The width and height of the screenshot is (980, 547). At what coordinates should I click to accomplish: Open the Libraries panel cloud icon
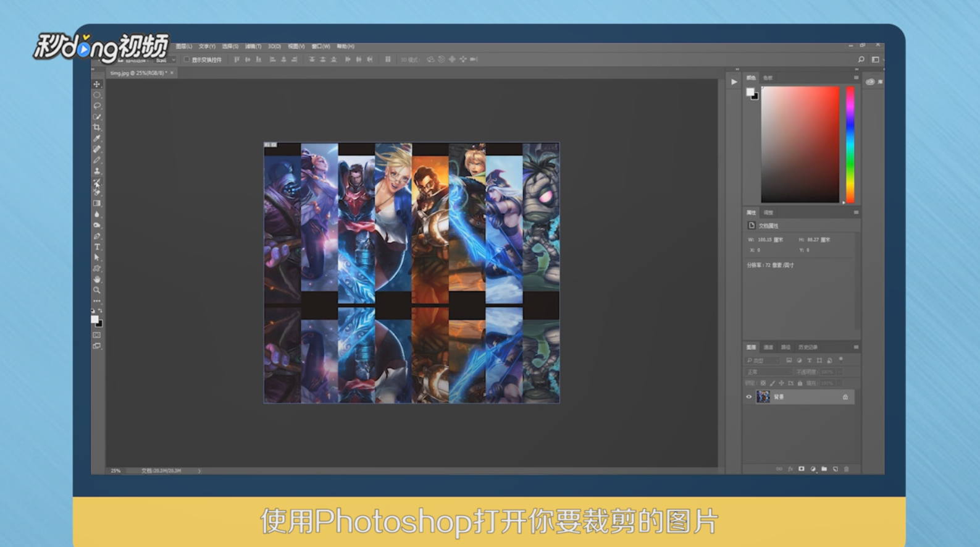point(870,82)
